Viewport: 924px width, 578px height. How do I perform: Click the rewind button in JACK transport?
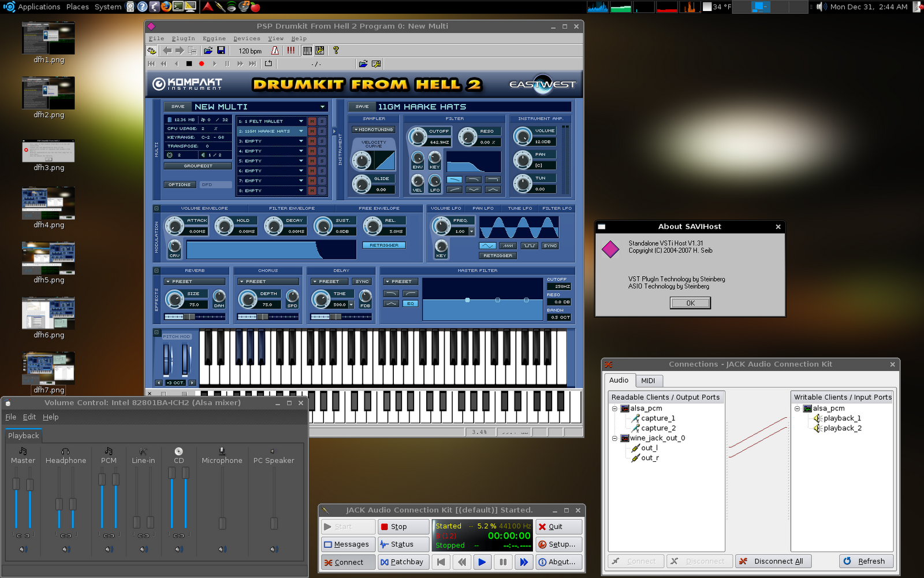(461, 562)
